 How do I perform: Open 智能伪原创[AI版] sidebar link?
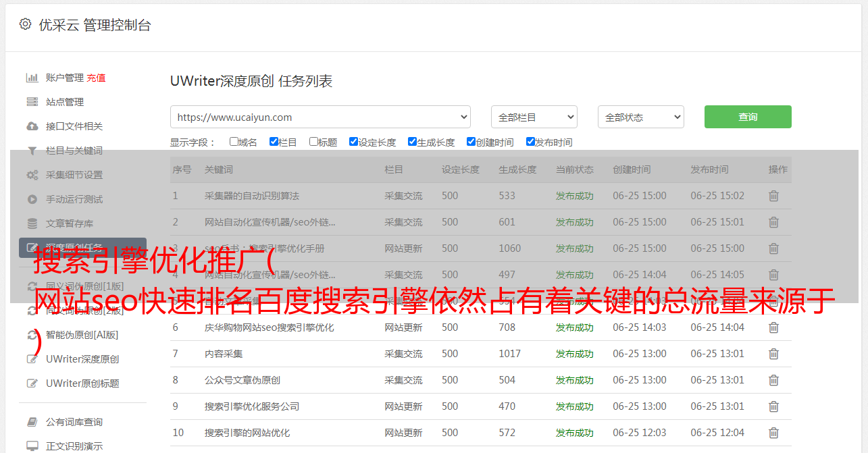click(82, 335)
